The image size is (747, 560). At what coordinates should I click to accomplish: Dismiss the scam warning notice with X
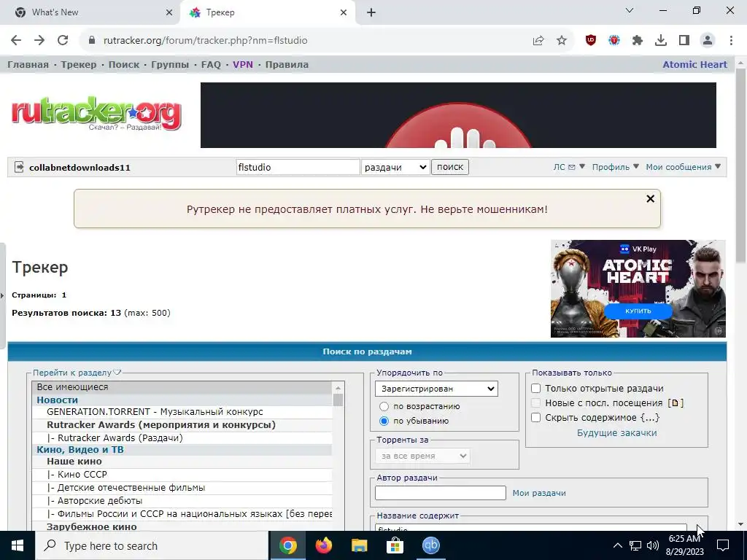[x=650, y=198]
